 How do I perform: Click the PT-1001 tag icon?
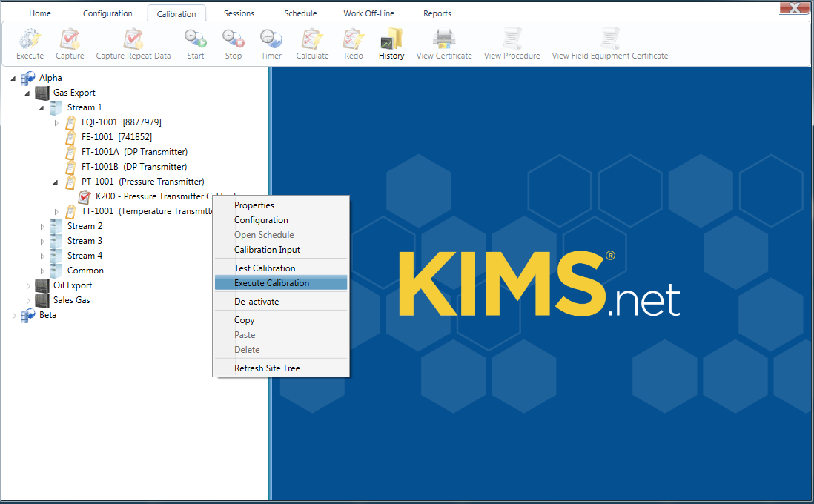[70, 182]
